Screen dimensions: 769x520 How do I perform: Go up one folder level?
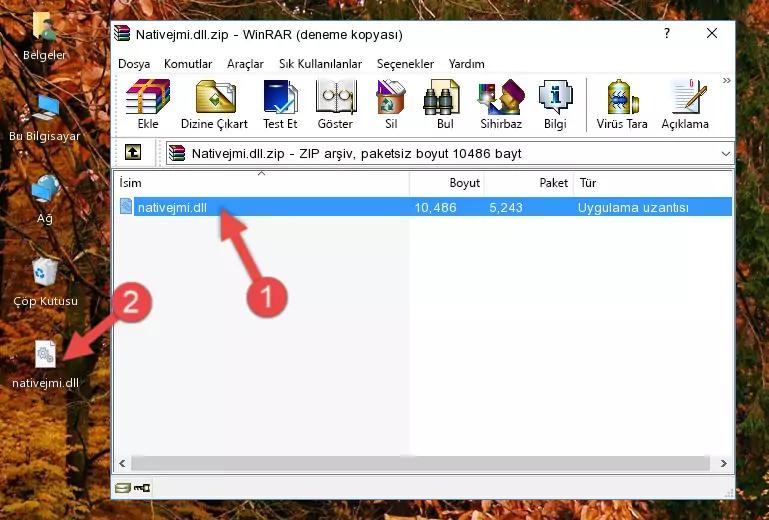(133, 153)
